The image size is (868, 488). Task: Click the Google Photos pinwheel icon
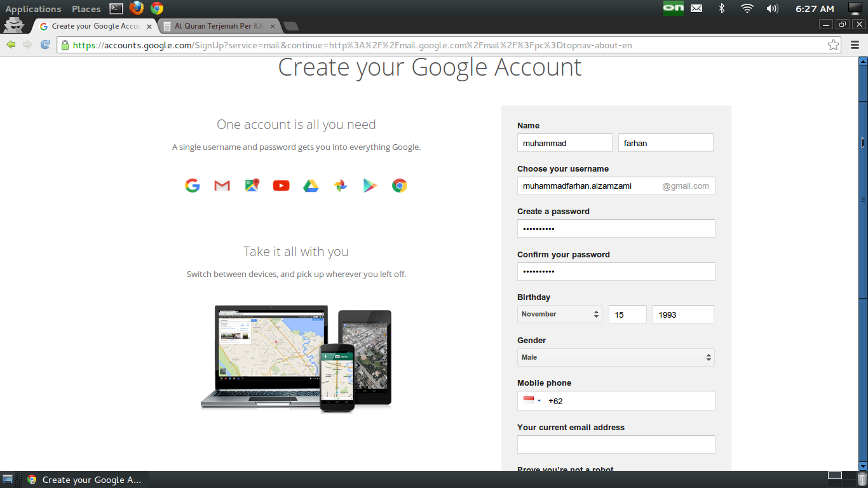[x=341, y=186]
